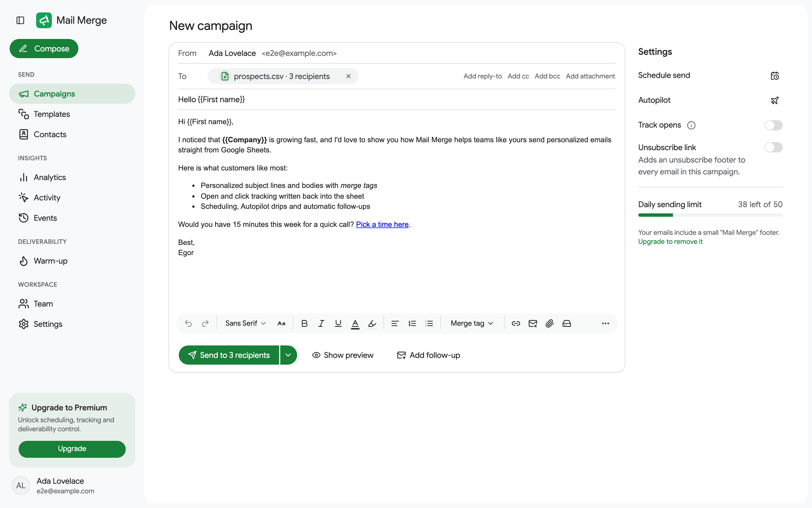Open Contacts in the sidebar

[72, 134]
